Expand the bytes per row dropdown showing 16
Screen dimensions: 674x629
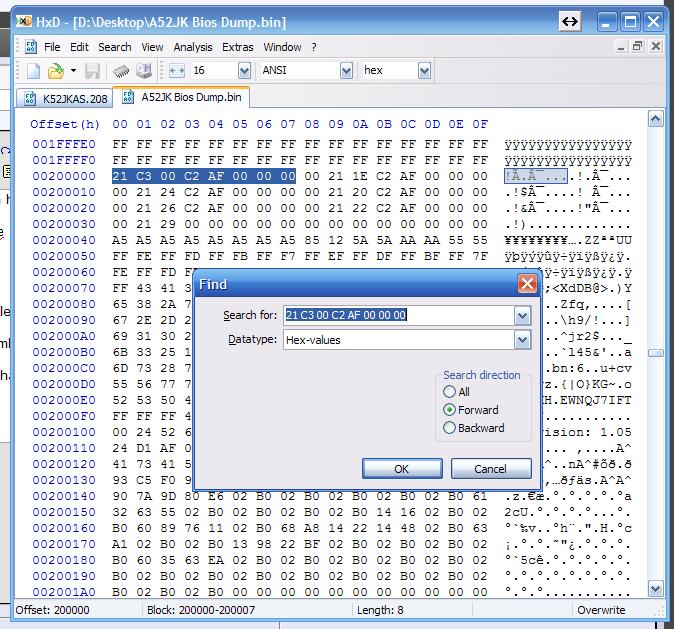coord(244,71)
